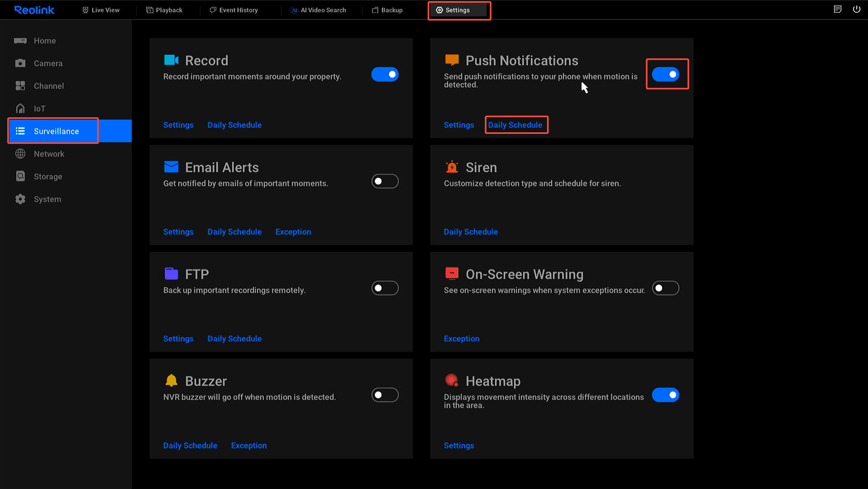
Task: Enable the FTP backup toggle
Action: (x=385, y=288)
